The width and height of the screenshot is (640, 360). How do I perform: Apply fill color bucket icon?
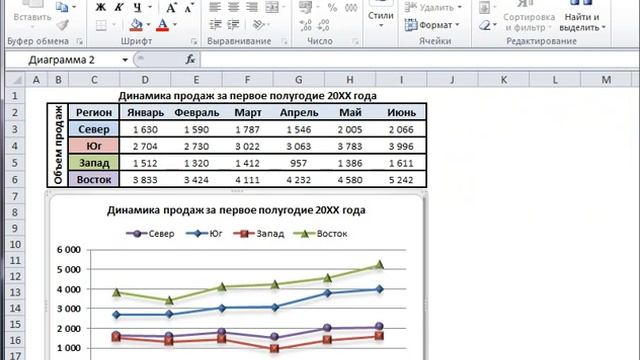point(136,25)
